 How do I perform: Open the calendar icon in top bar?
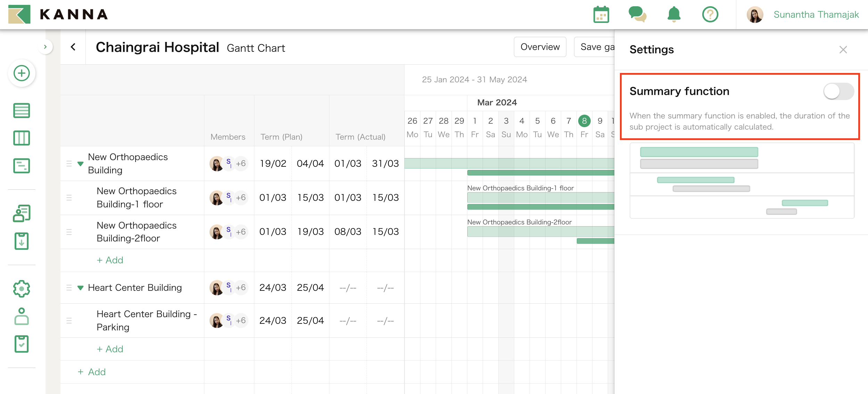(601, 15)
